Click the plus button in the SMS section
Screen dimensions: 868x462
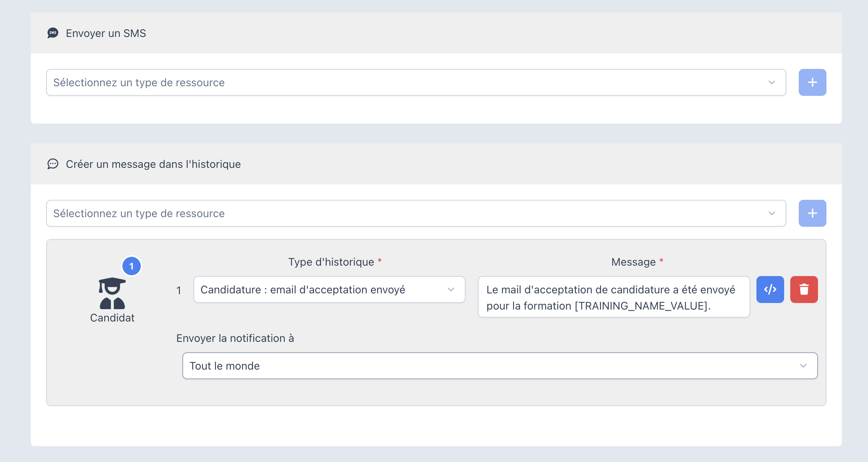(x=812, y=82)
